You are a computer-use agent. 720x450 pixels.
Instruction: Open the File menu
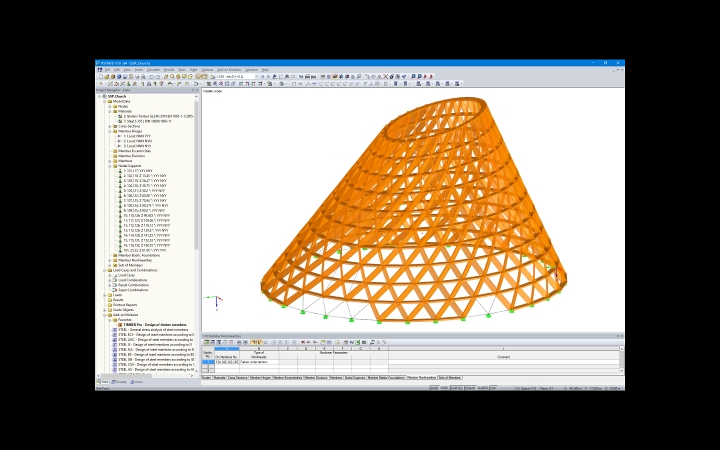coord(107,70)
